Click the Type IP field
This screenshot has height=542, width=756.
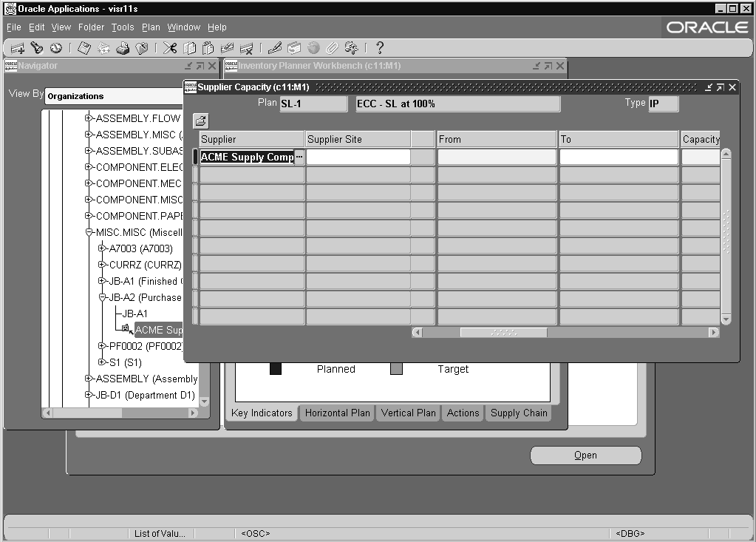[x=664, y=104]
